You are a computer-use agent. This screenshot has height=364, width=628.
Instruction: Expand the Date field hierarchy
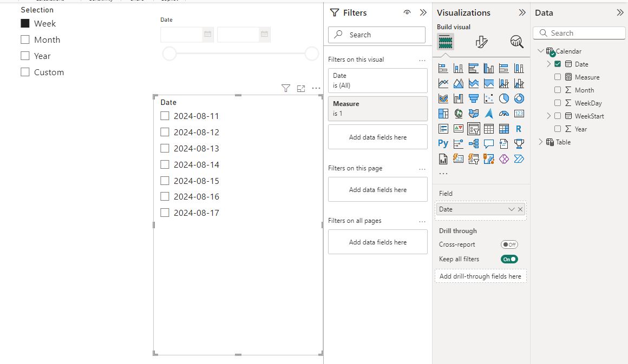click(x=549, y=64)
